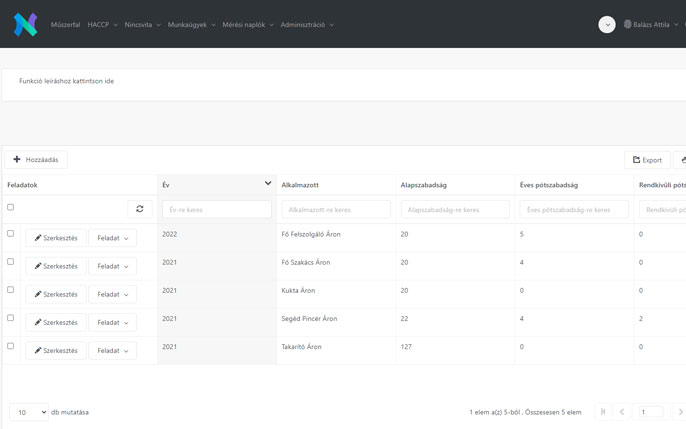This screenshot has height=429, width=686.
Task: Click the app logo in the top-left corner
Action: coord(25,25)
